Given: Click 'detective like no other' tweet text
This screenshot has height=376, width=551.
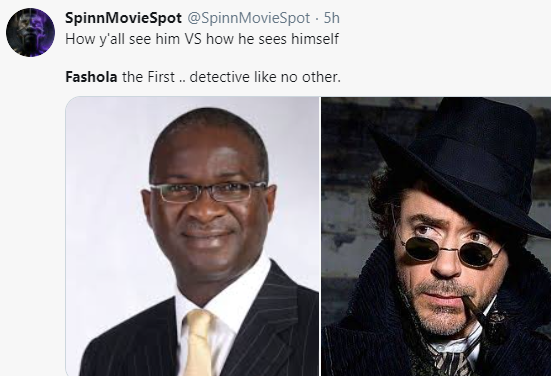Looking at the screenshot, I should [265, 77].
